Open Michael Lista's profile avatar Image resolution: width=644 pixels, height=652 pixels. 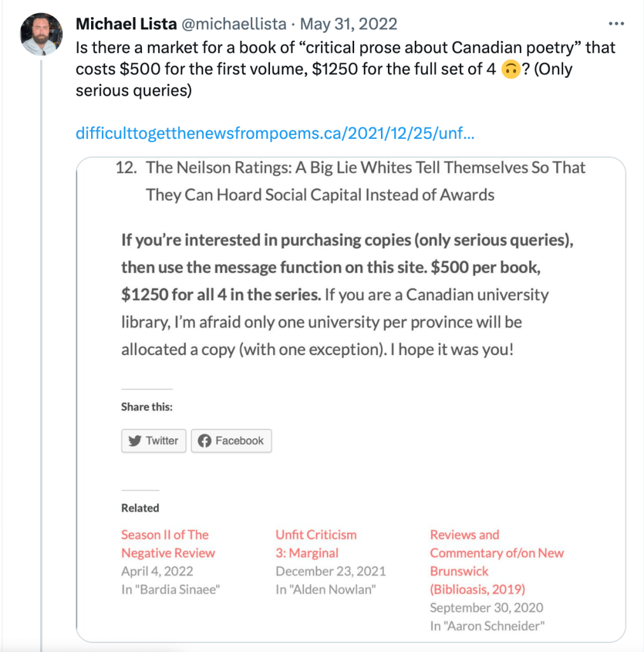[x=41, y=34]
